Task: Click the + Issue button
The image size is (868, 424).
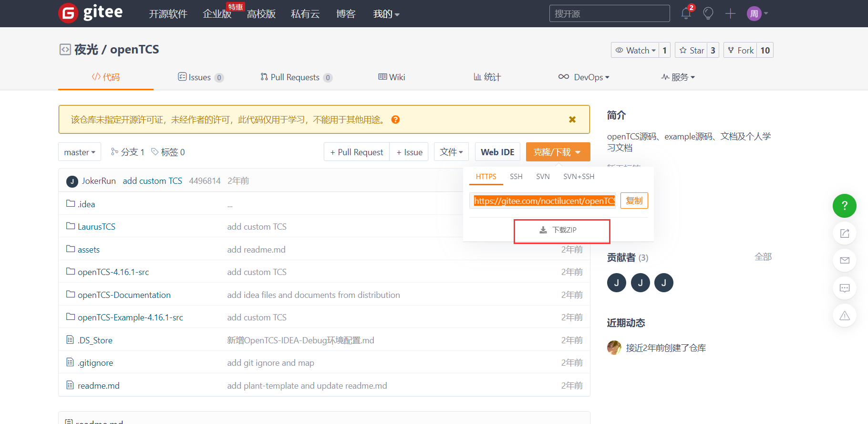Action: coord(409,152)
